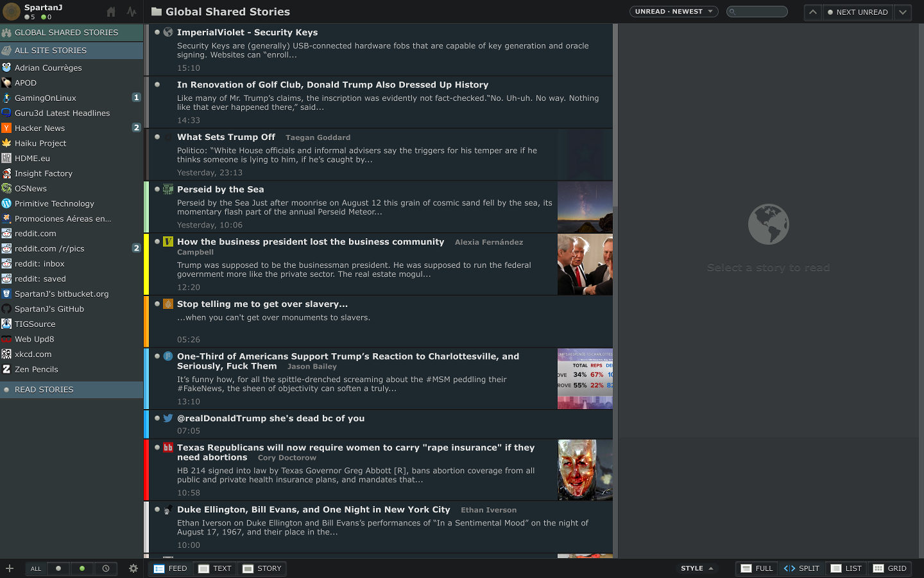Open Unread Newest sort dropdown
Image resolution: width=924 pixels, height=578 pixels.
click(674, 12)
